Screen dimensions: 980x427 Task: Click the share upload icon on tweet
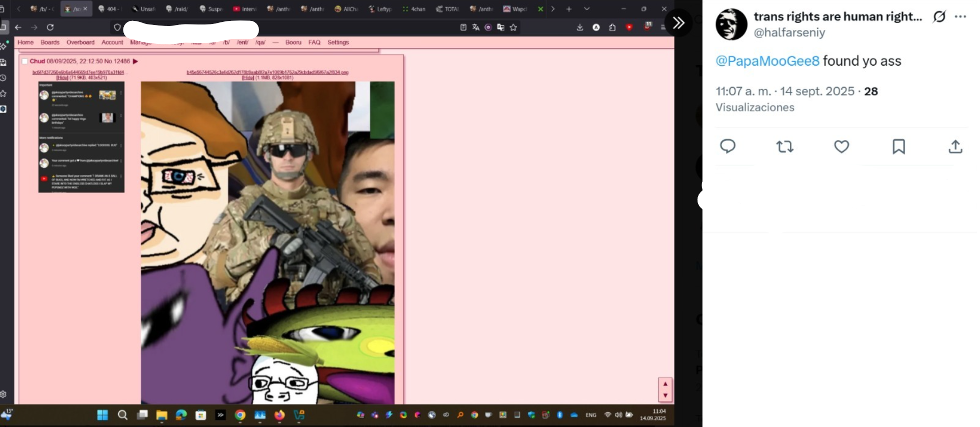click(955, 147)
